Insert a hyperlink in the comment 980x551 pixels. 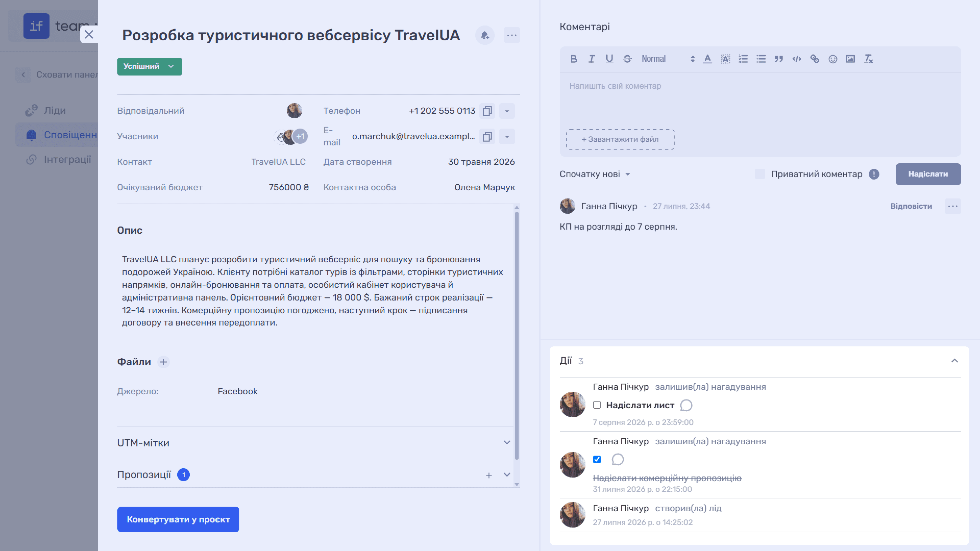(x=815, y=59)
